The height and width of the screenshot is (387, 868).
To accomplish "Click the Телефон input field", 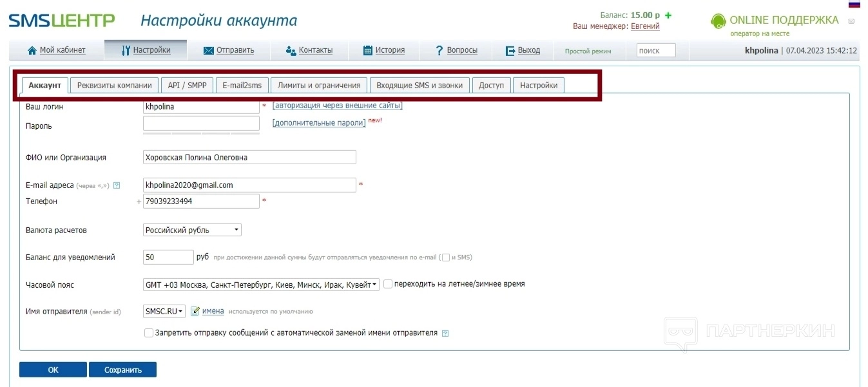I will tap(201, 202).
